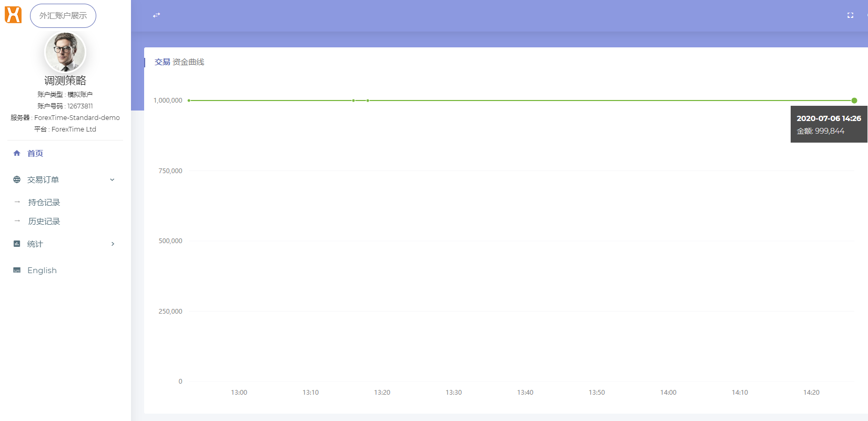
Task: Click the arrow icon before 持仓记录
Action: [x=17, y=202]
